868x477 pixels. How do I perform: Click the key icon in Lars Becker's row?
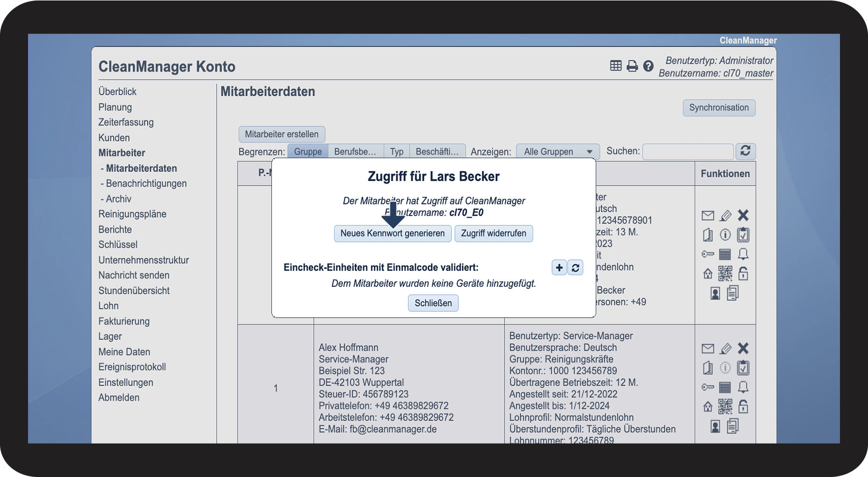[708, 254]
